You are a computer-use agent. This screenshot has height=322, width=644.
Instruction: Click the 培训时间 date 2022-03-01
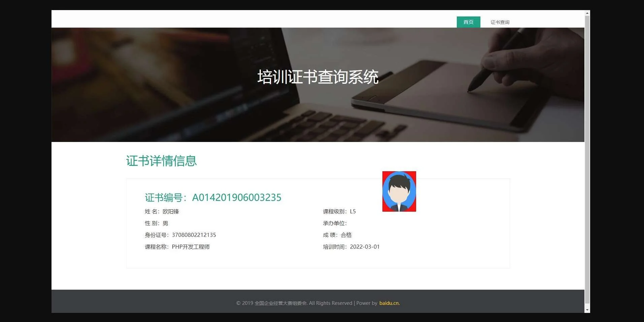point(351,247)
